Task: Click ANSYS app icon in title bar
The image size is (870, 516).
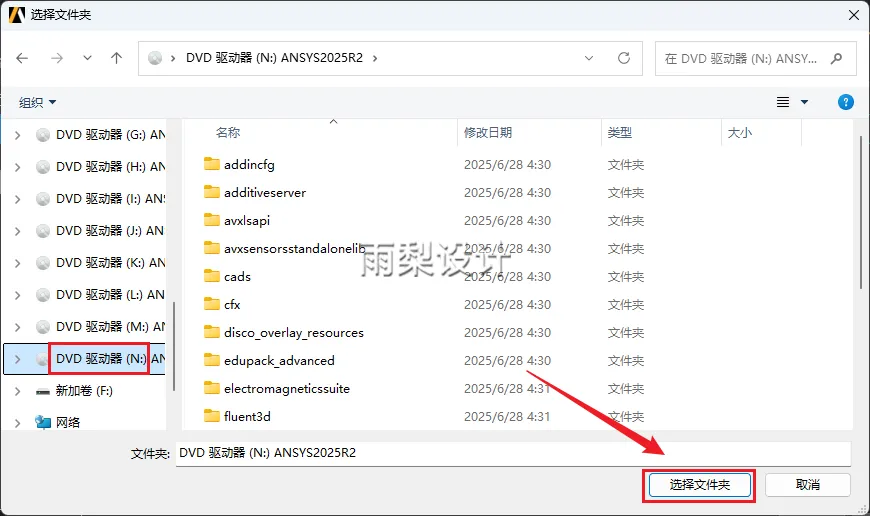Action: 17,15
